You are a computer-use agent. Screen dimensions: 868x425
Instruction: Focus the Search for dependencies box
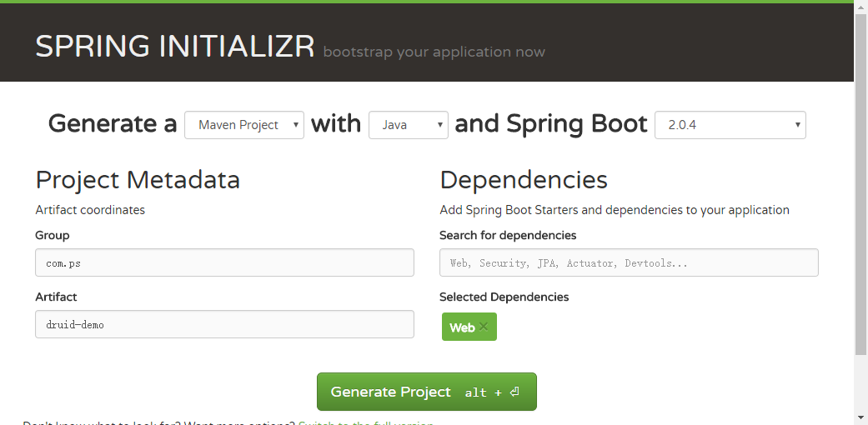pos(629,262)
